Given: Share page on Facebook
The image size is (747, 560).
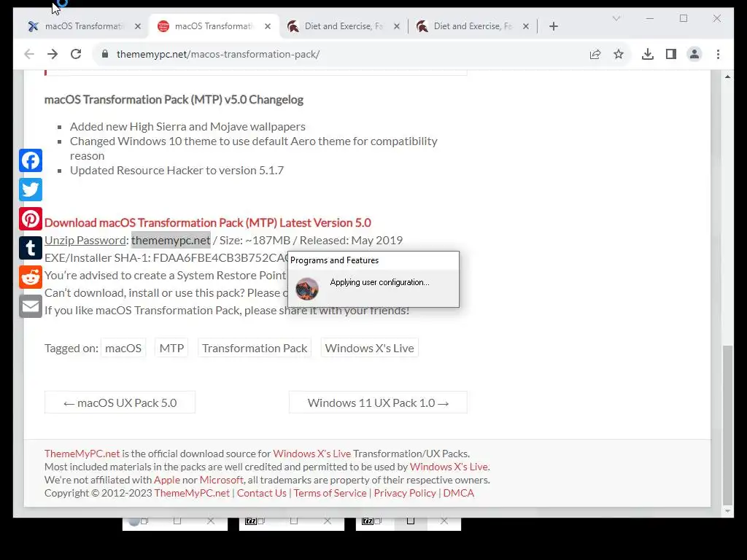Looking at the screenshot, I should point(31,160).
